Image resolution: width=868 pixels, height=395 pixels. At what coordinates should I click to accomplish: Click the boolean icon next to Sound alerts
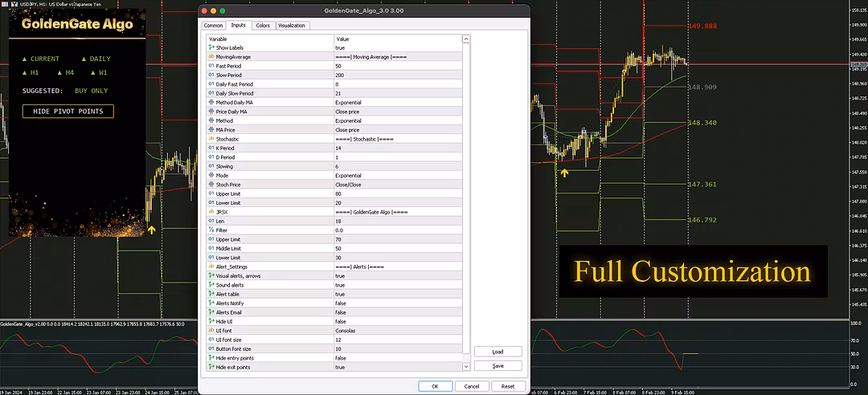[x=211, y=285]
